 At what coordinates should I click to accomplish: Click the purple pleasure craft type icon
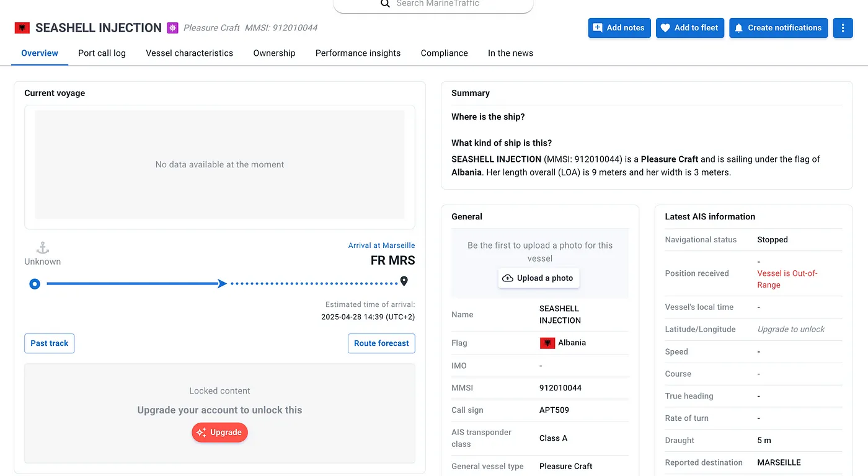pos(172,28)
